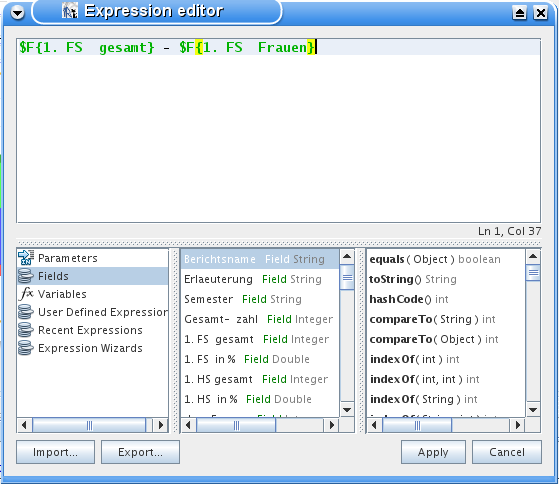
Task: Click the Expression editor title icon
Action: coord(70,11)
